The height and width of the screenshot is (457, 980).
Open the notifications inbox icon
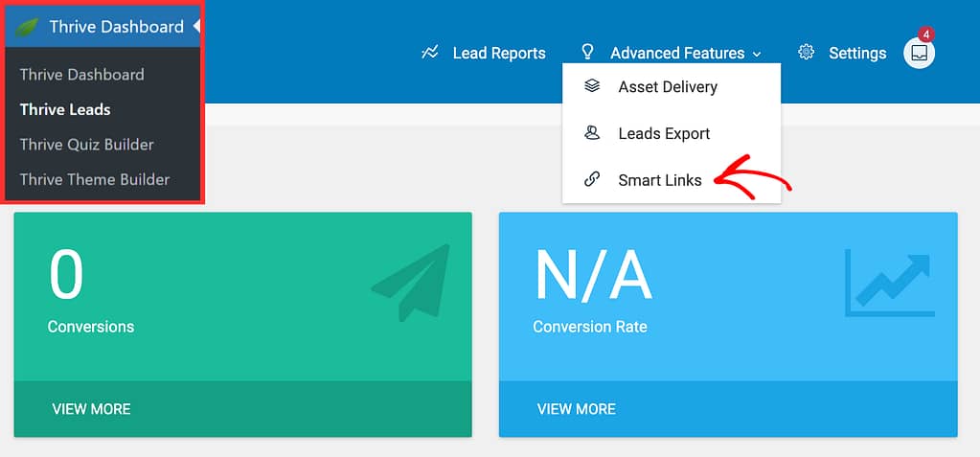(919, 53)
